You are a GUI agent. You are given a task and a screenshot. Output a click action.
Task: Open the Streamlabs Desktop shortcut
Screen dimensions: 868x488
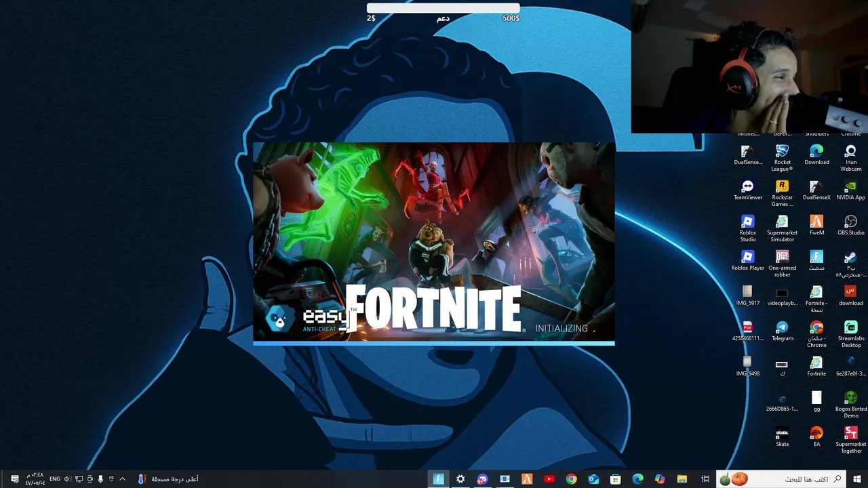tap(851, 334)
